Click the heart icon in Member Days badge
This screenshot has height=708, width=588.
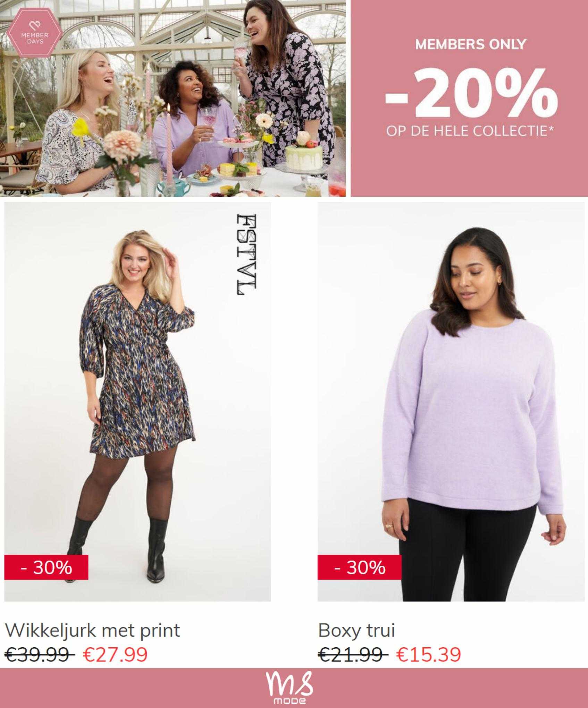tap(35, 25)
